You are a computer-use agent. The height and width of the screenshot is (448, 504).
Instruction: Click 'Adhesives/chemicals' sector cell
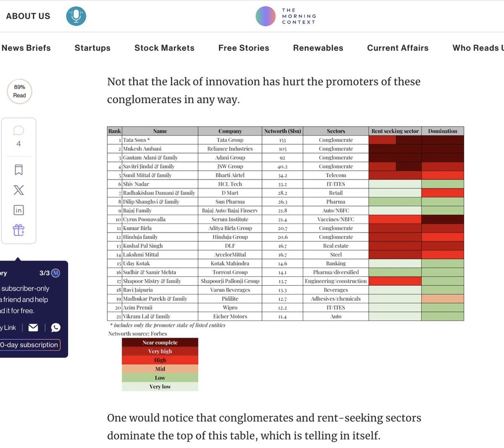pos(336,299)
